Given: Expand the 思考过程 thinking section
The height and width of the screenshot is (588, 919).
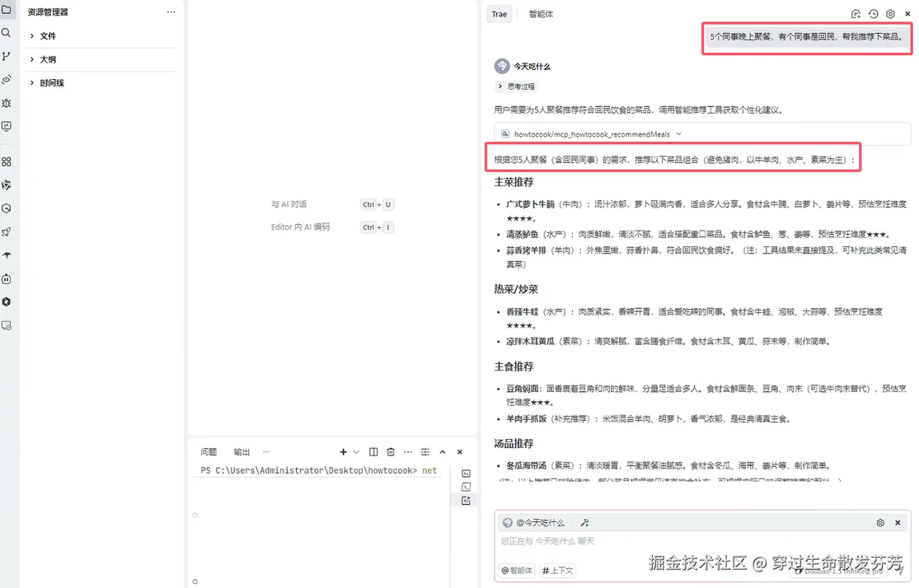Looking at the screenshot, I should (516, 86).
